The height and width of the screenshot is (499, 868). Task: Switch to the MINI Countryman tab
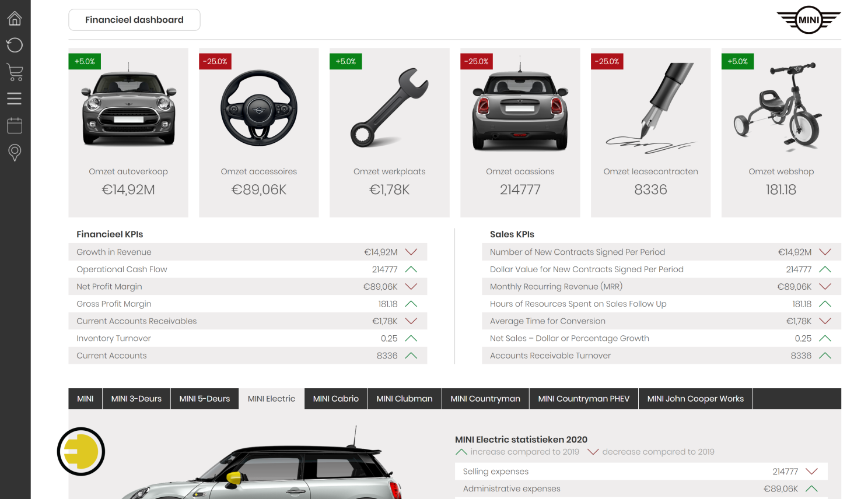(x=485, y=399)
